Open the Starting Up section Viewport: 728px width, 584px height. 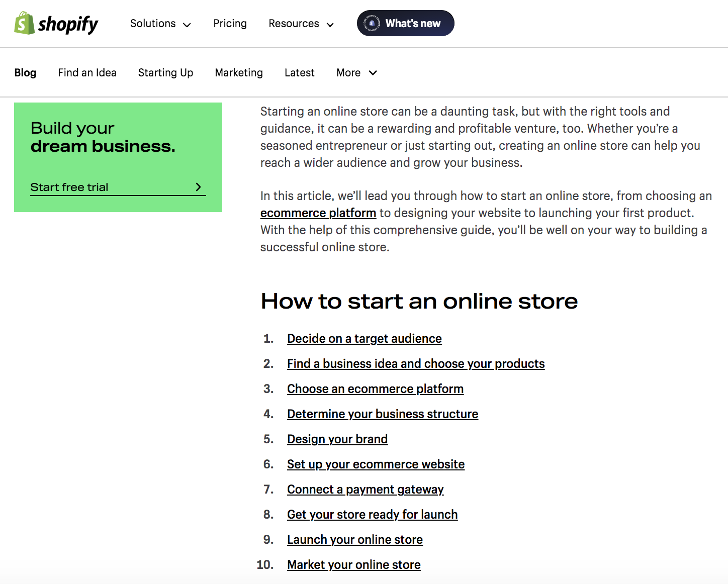pyautogui.click(x=165, y=73)
